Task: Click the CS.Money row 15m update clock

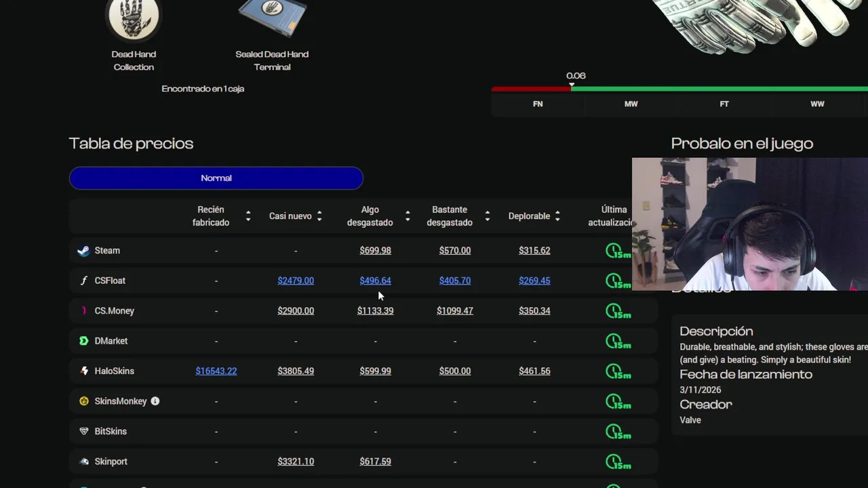Action: coord(618,312)
